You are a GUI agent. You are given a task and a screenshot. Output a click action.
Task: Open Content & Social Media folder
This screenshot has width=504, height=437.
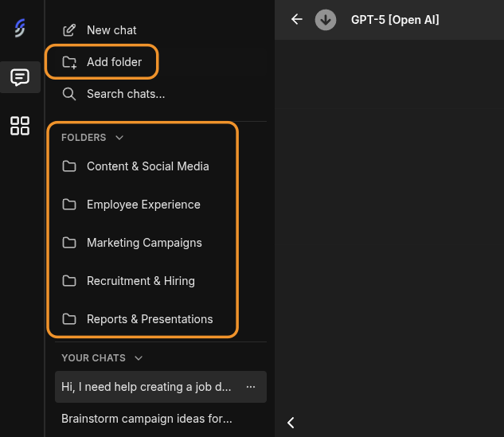[148, 166]
